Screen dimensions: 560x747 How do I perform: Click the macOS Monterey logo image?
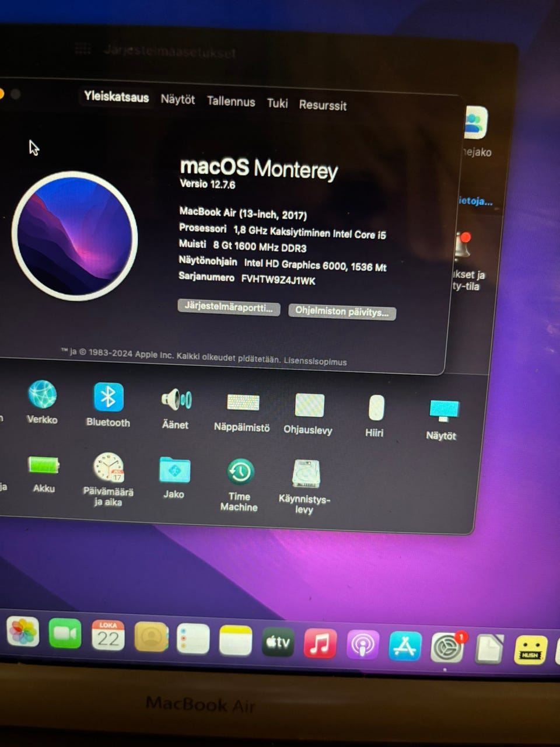click(74, 236)
